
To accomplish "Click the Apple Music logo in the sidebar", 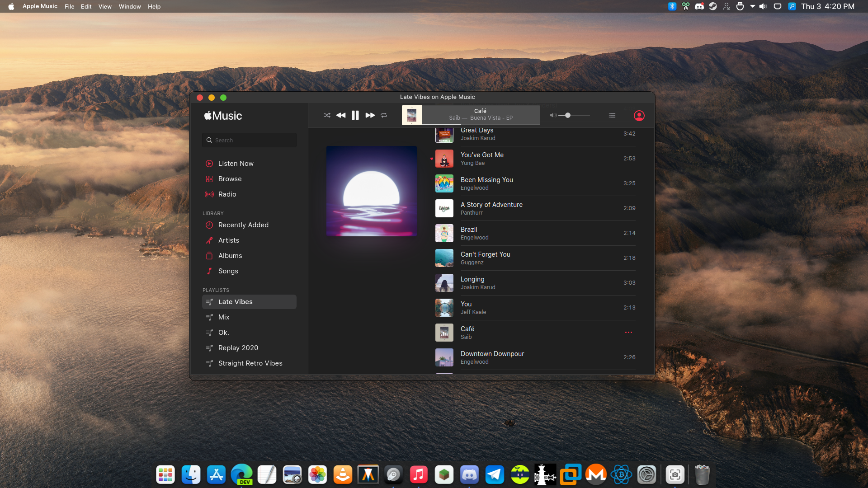I will tap(223, 116).
